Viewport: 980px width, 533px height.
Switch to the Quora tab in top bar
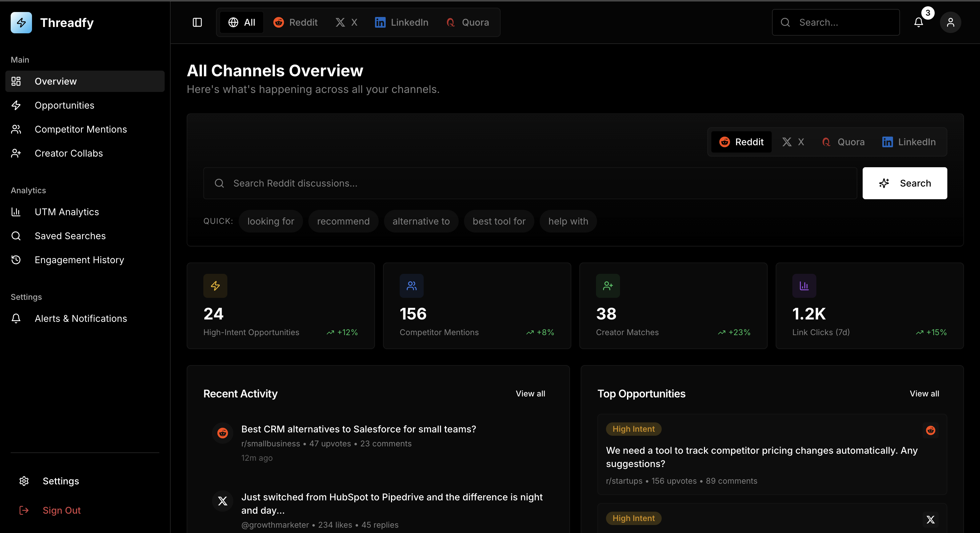(468, 22)
